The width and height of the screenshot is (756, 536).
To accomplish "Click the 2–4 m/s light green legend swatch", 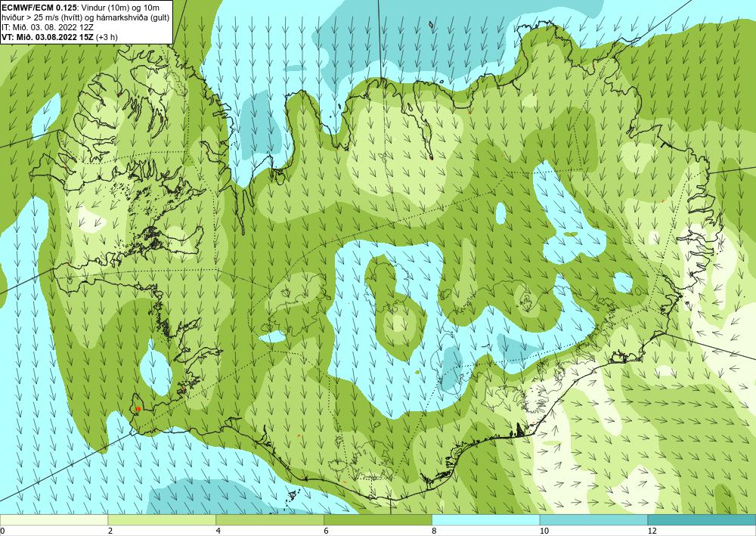I will pos(162,519).
